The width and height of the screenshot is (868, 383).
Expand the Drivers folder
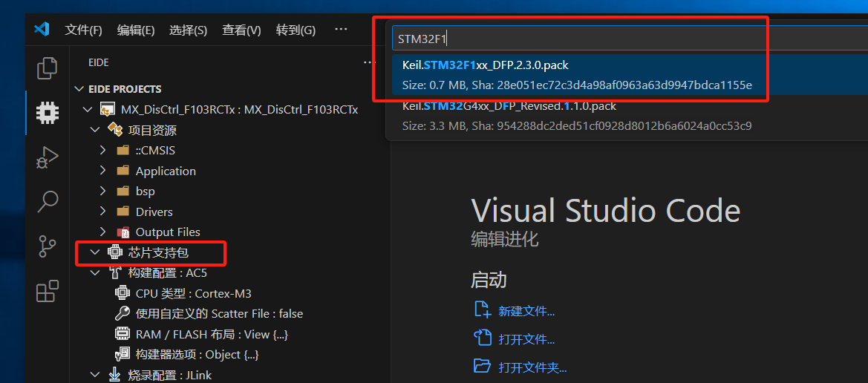(x=102, y=212)
